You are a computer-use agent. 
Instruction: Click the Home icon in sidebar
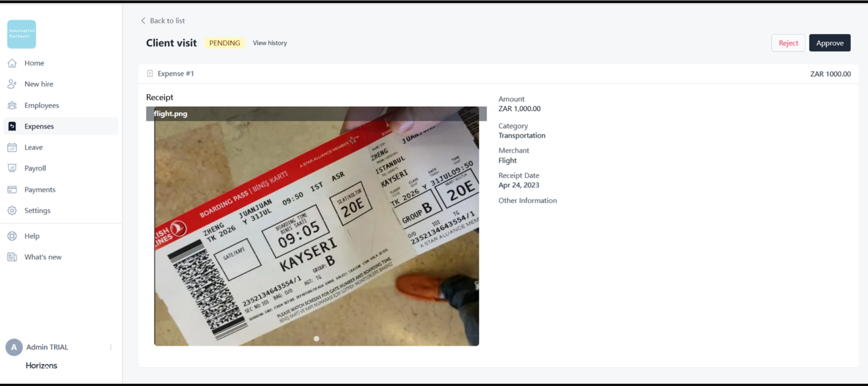click(12, 63)
